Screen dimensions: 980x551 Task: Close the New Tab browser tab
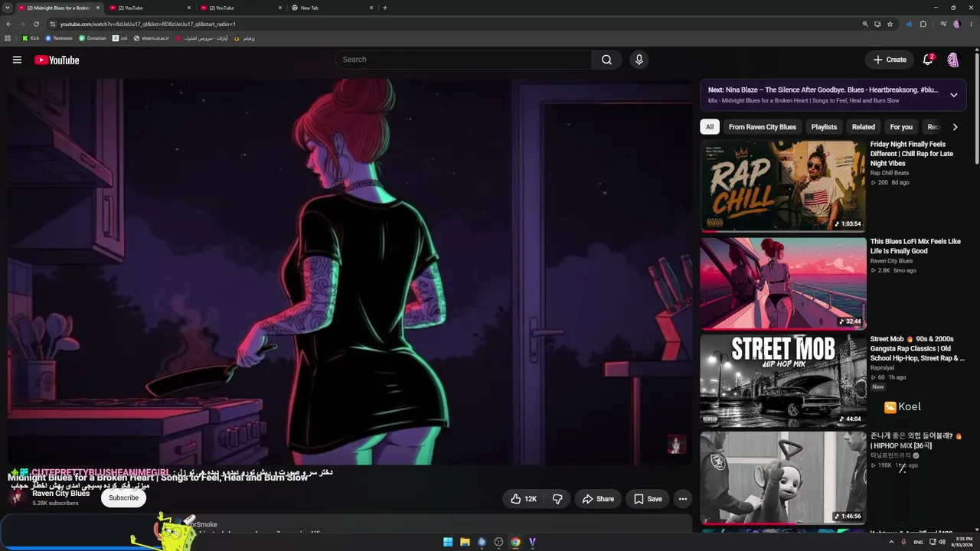point(371,8)
